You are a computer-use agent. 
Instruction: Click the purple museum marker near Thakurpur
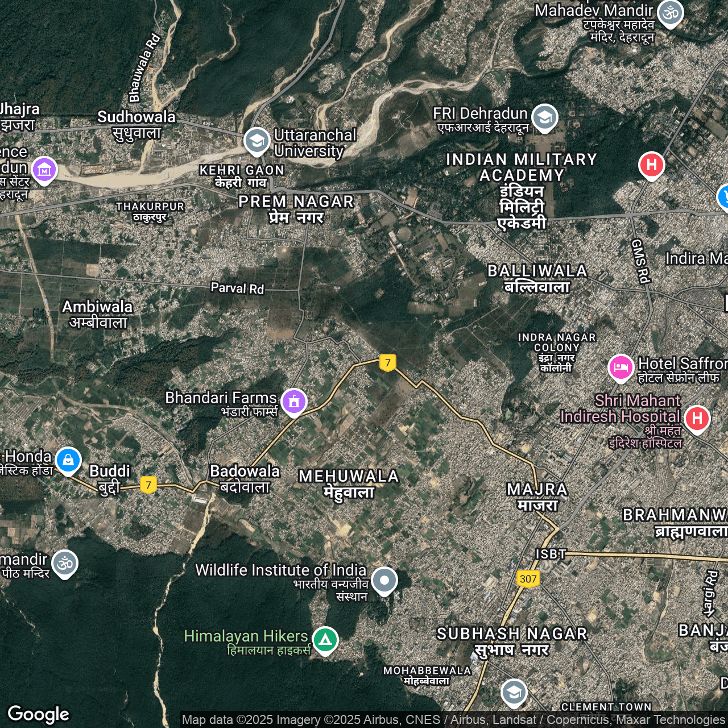(44, 169)
